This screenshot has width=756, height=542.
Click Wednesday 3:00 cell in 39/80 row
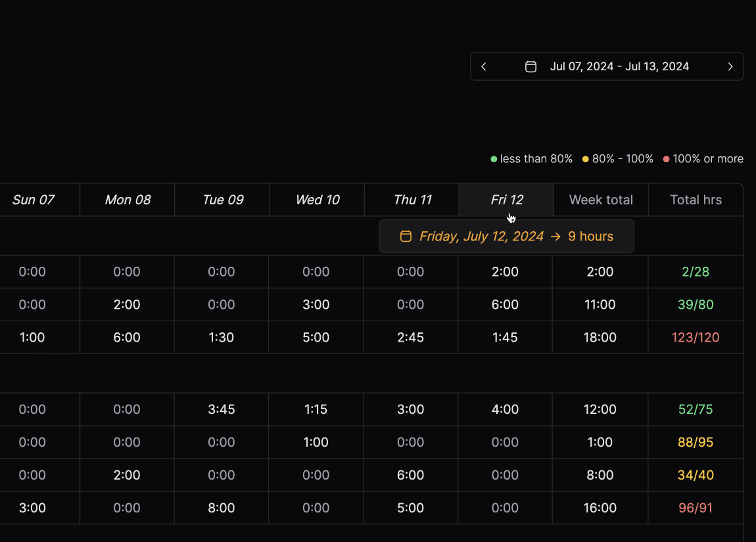[316, 304]
